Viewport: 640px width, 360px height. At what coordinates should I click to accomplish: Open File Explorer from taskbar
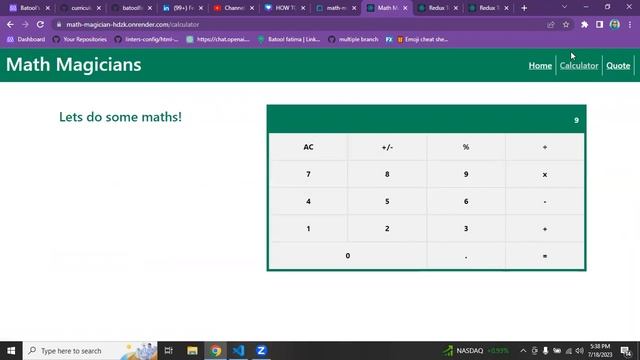tap(192, 351)
